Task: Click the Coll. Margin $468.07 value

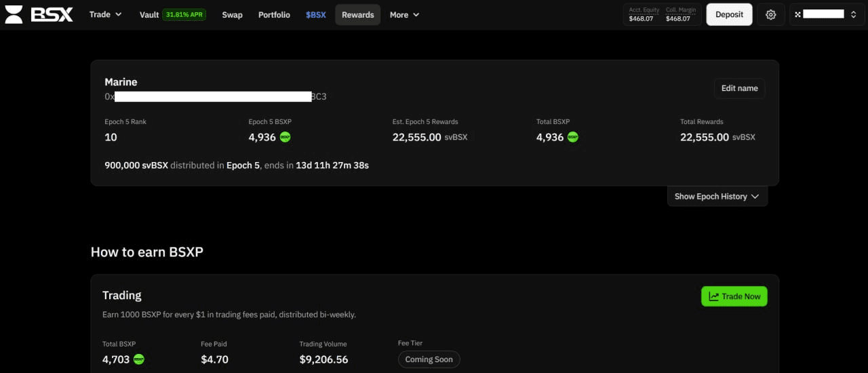Action: [678, 18]
